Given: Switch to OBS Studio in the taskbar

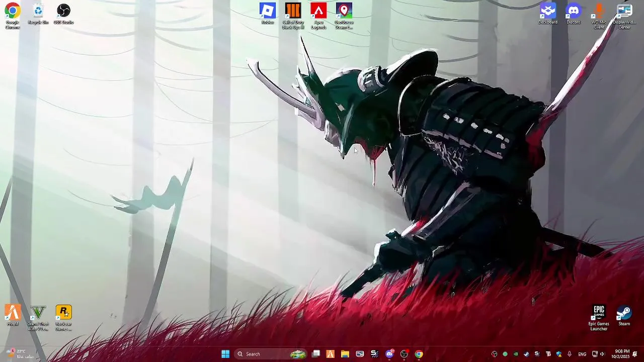Looking at the screenshot, I should [x=404, y=354].
